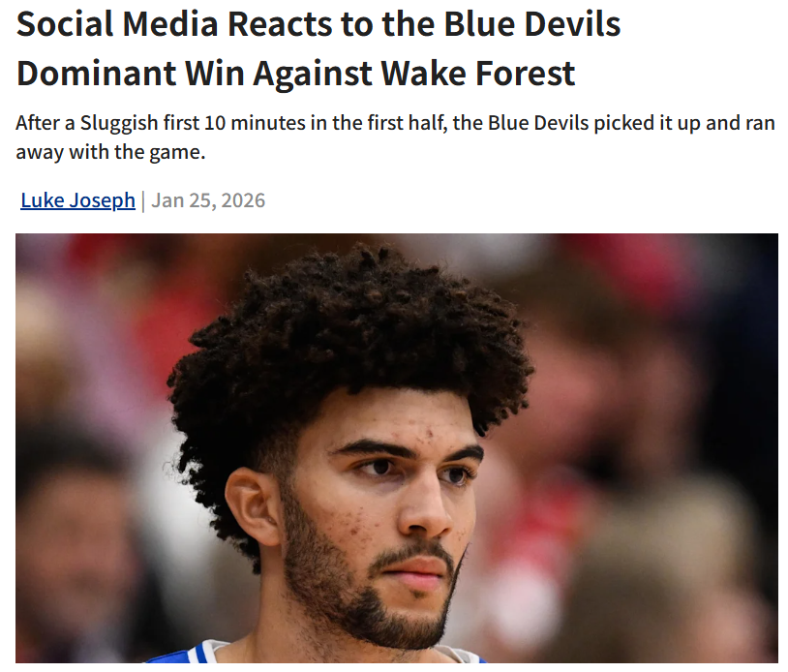Click the word 'Dominant' in the headline
Screen dimensions: 788x672
96,74
